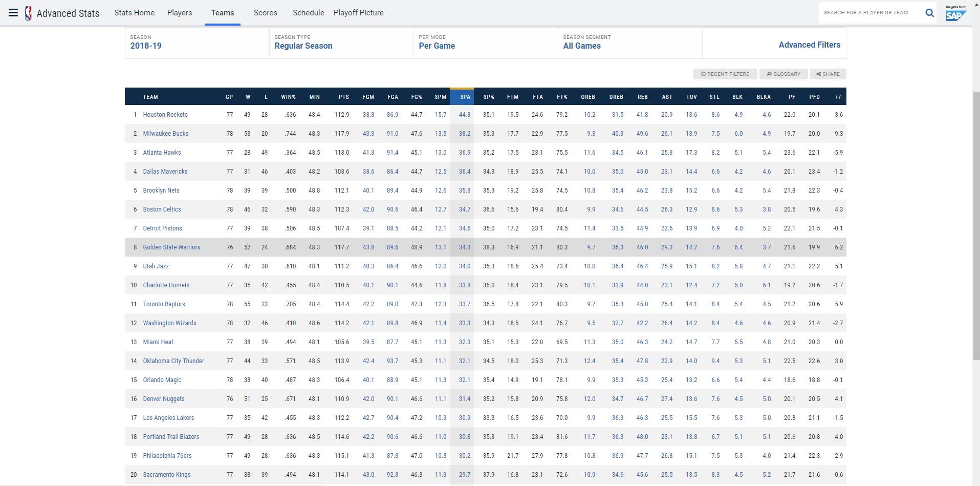Expand the Season Segment dropdown
The width and height of the screenshot is (980, 486).
(x=630, y=43)
